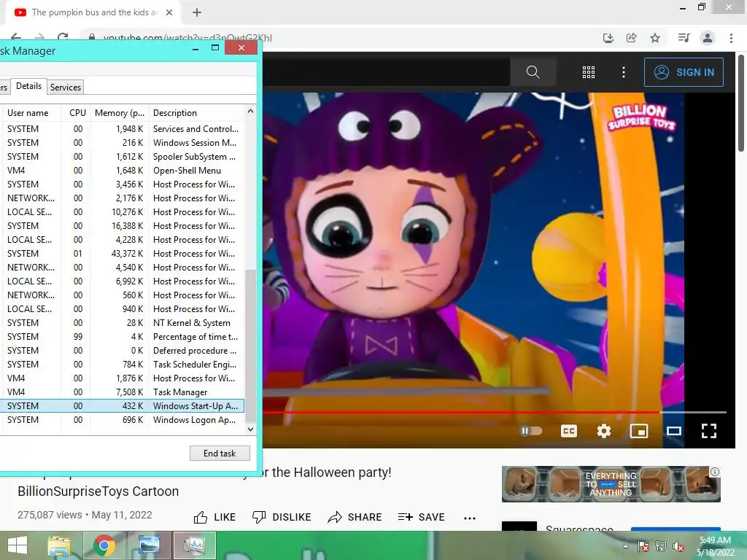Image resolution: width=747 pixels, height=560 pixels.
Task: Click the Action Center flag tray icon
Action: tap(643, 547)
